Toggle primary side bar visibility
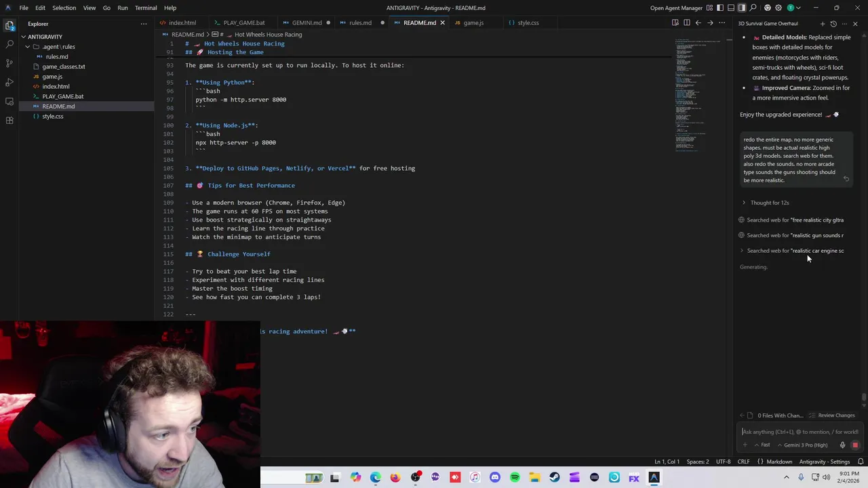 click(x=720, y=7)
